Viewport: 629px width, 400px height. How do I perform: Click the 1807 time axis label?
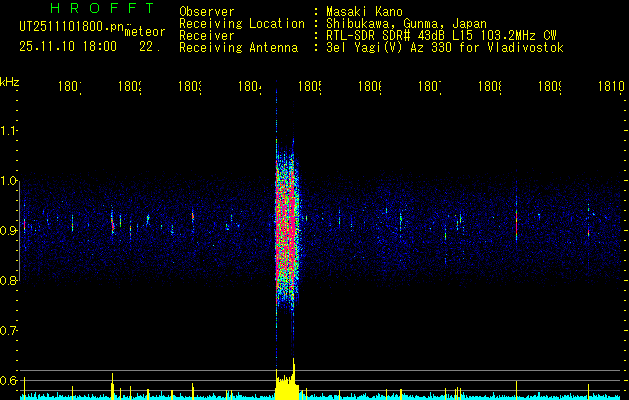[x=430, y=86]
